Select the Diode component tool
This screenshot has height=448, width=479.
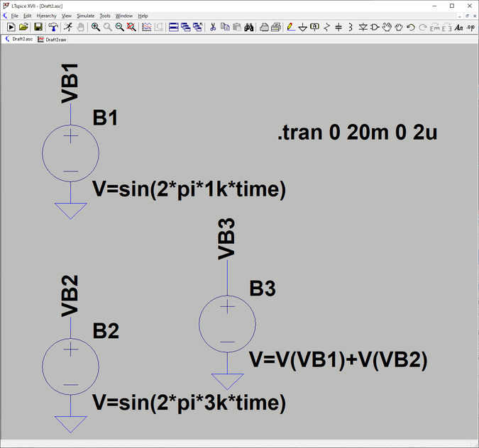point(363,27)
